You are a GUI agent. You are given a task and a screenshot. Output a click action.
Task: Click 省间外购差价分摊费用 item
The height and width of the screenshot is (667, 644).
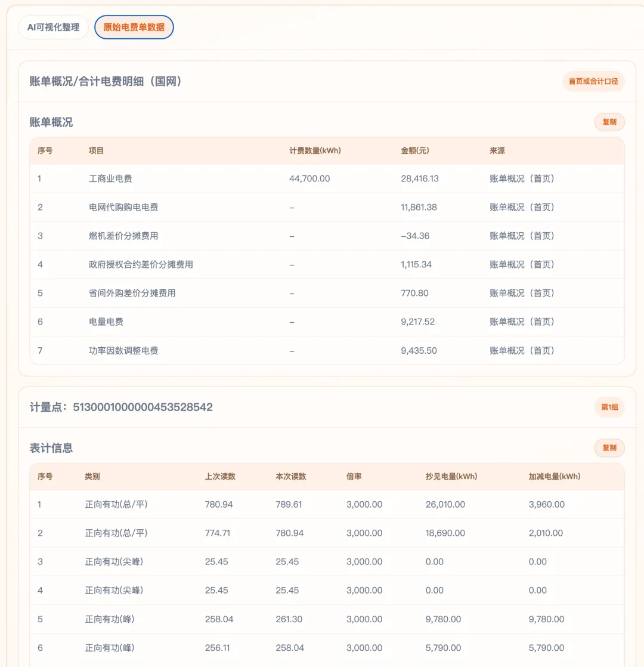pyautogui.click(x=132, y=293)
